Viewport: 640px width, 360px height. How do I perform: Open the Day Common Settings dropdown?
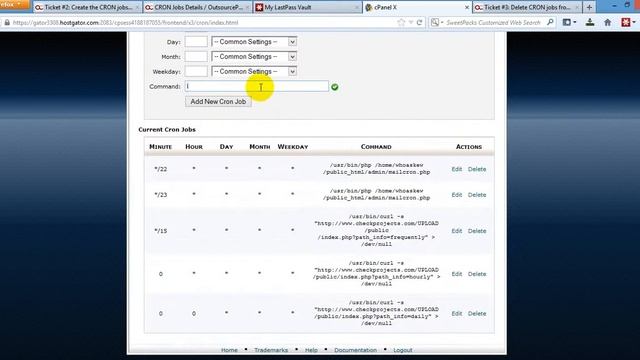[254, 42]
